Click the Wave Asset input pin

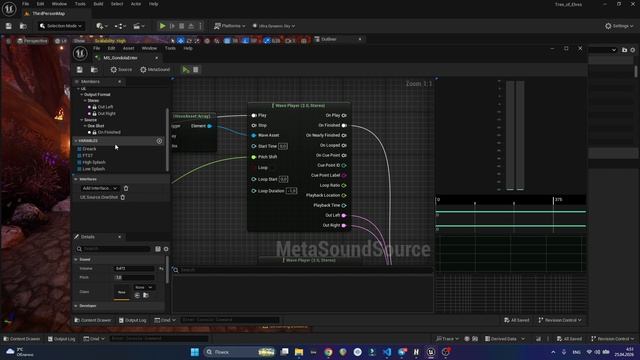[254, 136]
